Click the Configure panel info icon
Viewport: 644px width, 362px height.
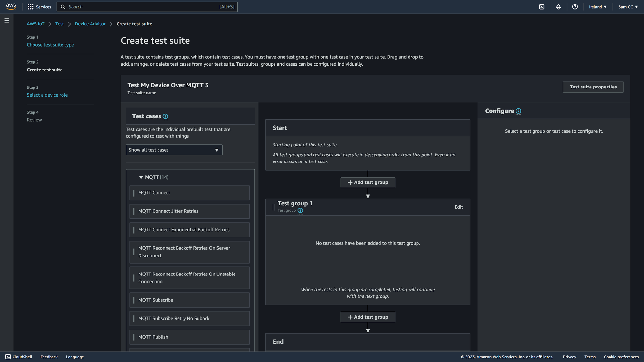[518, 111]
